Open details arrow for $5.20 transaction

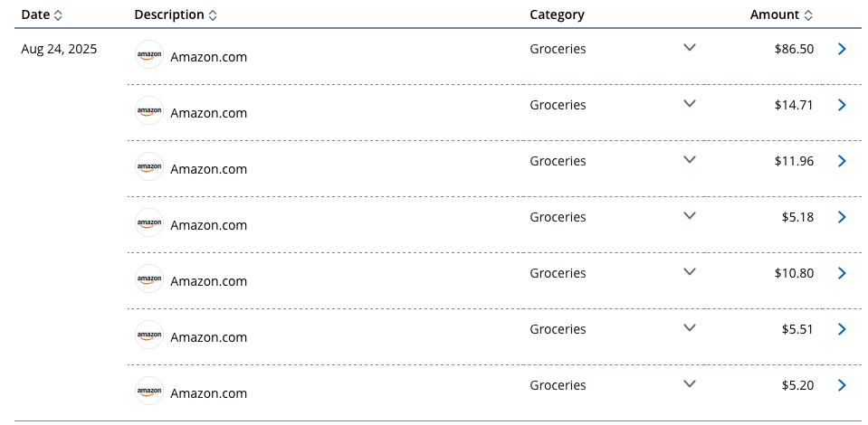(842, 385)
